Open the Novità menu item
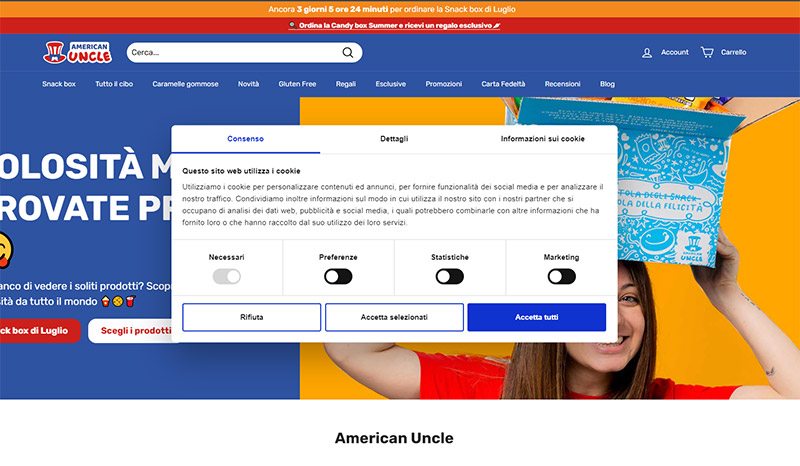The width and height of the screenshot is (800, 466). [248, 84]
